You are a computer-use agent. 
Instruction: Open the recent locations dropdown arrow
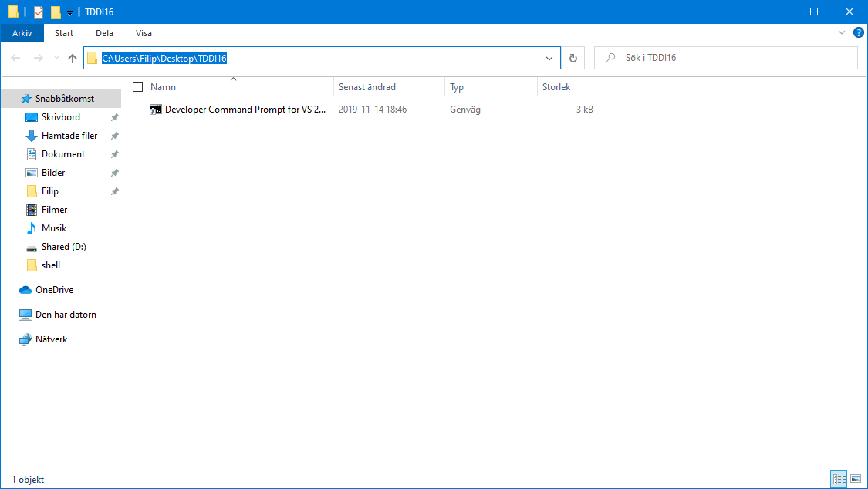pyautogui.click(x=56, y=58)
